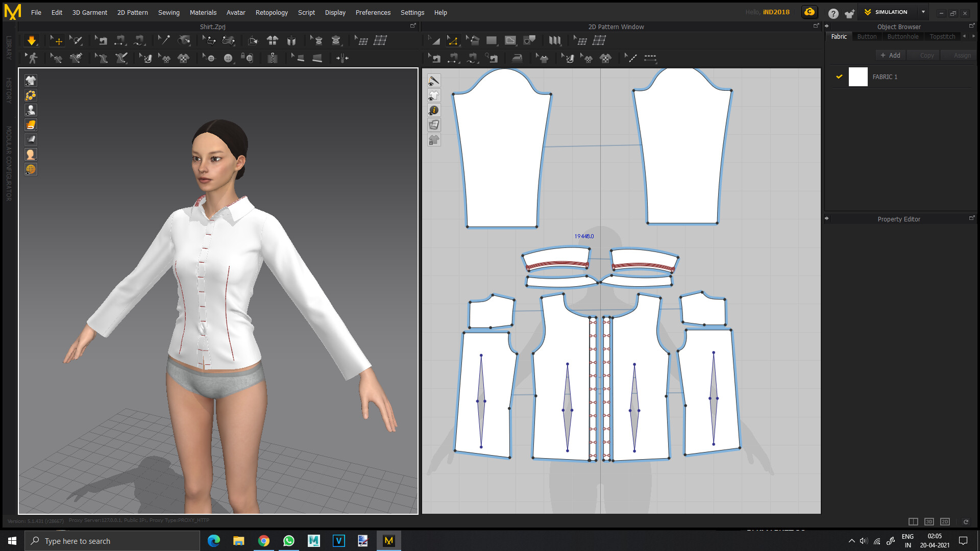
Task: Activate the Simulate tool with the orange arrow
Action: click(32, 40)
